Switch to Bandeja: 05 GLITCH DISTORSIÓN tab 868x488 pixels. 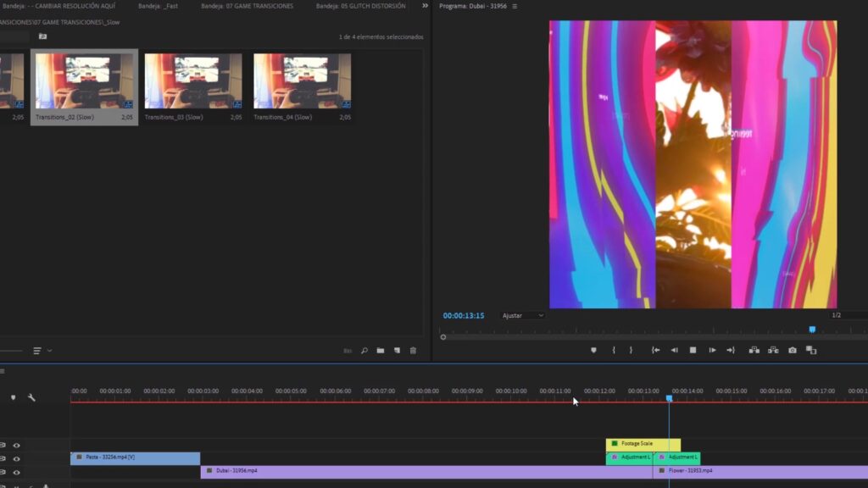(360, 6)
